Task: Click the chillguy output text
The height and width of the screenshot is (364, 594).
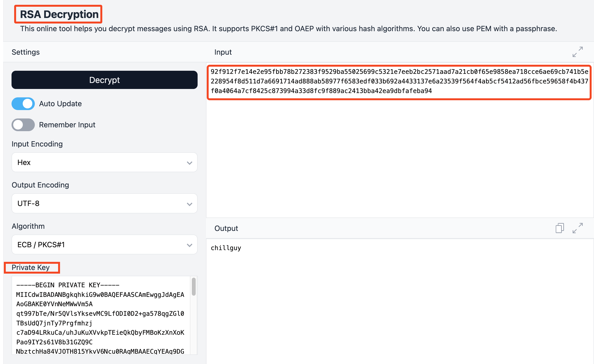Action: click(x=226, y=248)
